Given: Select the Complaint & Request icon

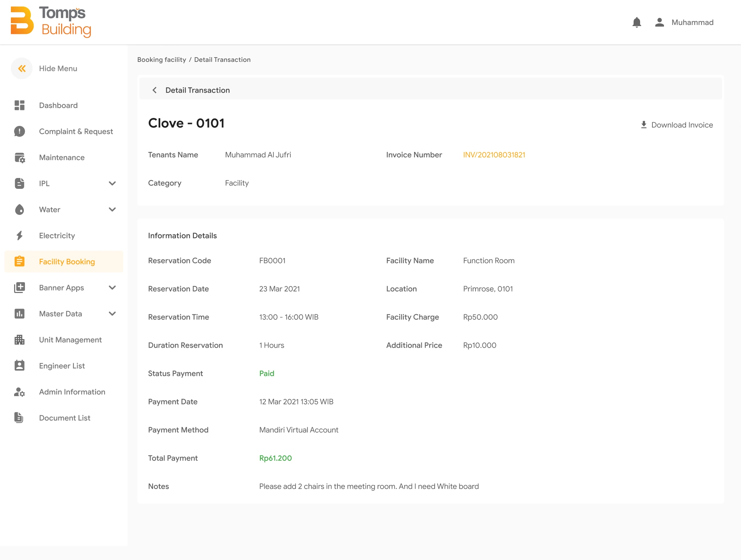Looking at the screenshot, I should pyautogui.click(x=20, y=131).
